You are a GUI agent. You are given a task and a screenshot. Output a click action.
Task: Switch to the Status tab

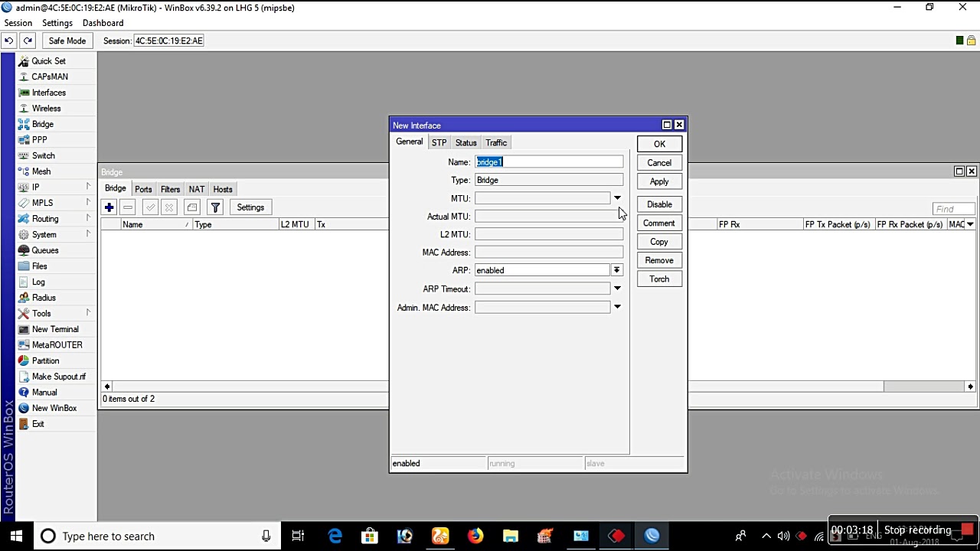465,142
